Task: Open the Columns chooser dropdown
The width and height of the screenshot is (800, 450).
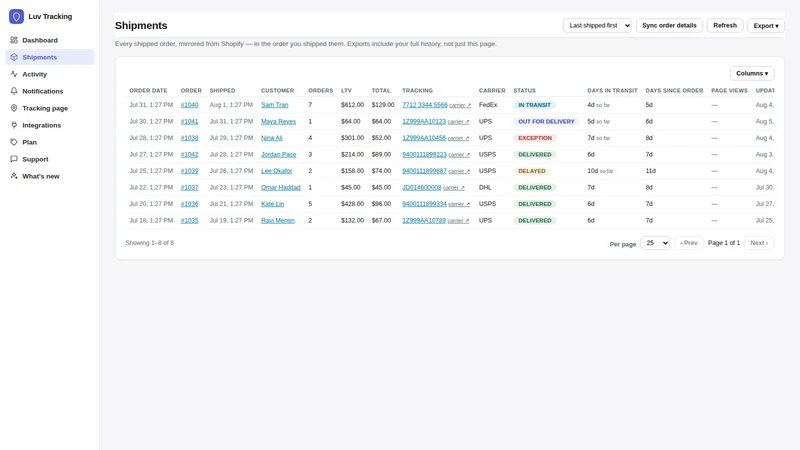Action: pyautogui.click(x=752, y=73)
